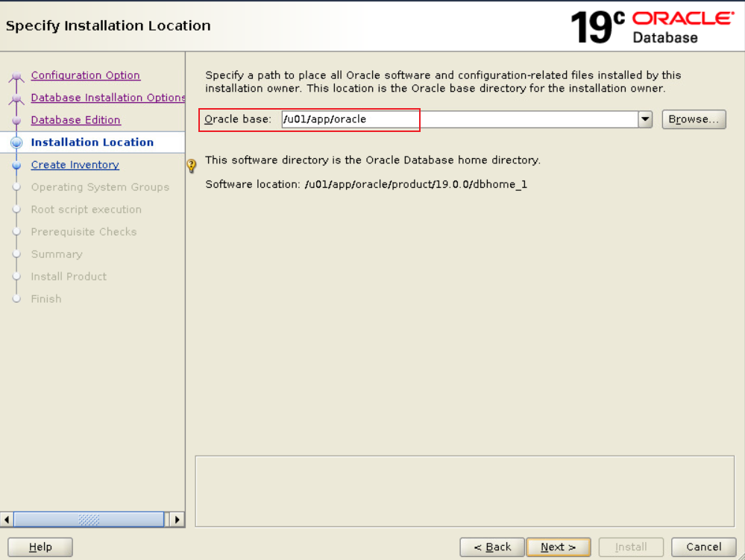Click the Root script execution step label
Viewport: 745px width, 560px height.
point(86,209)
